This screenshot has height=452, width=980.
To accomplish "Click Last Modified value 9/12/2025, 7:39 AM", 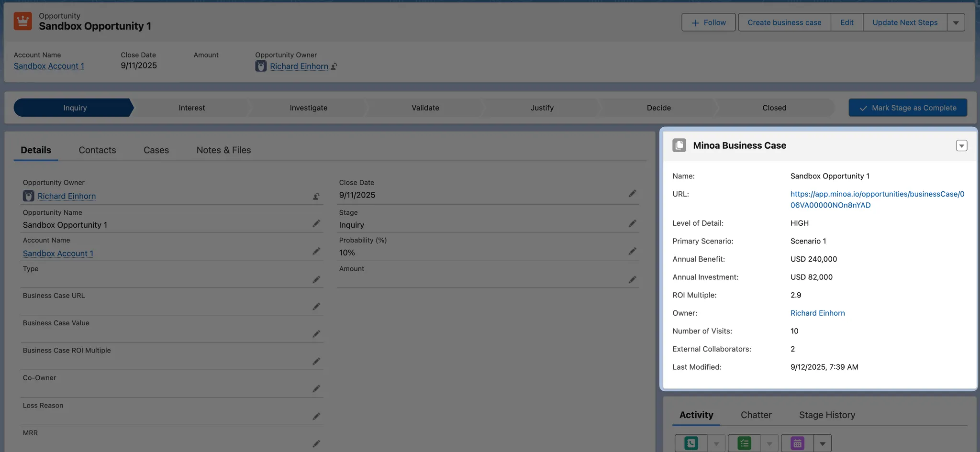I will 824,367.
